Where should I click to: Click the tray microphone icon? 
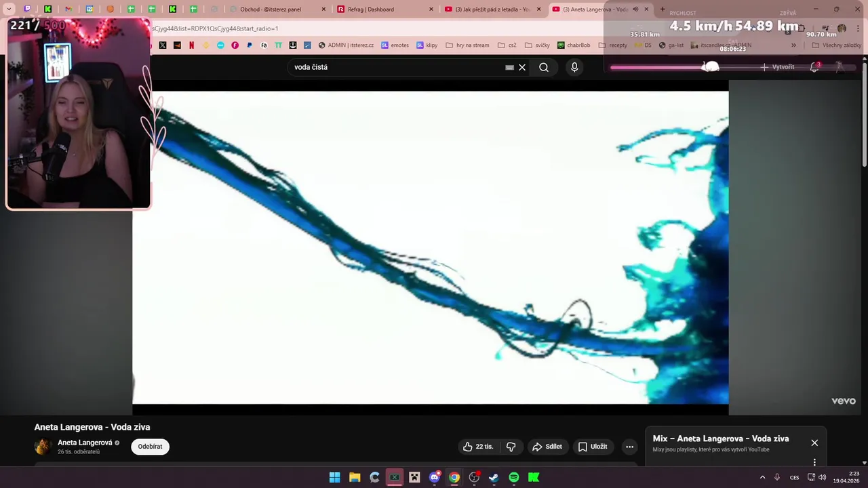point(777,477)
